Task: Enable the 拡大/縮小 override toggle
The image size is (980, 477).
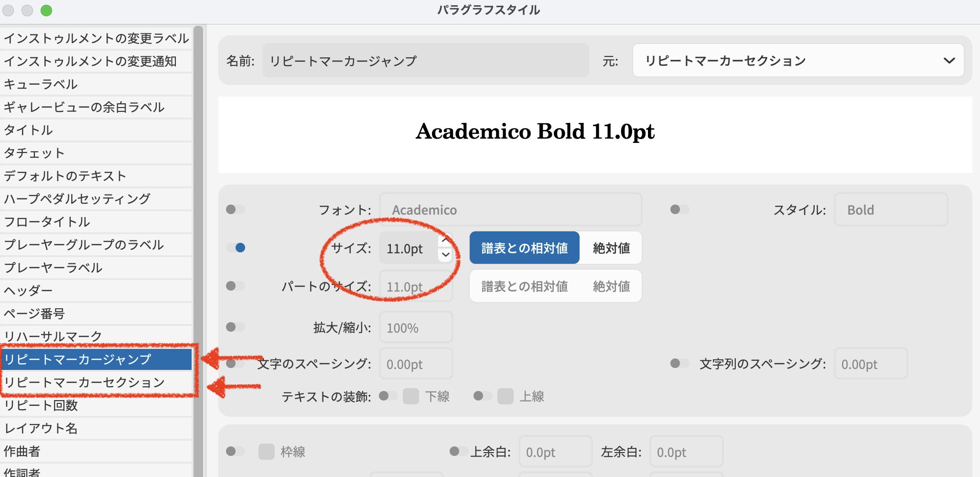Action: (x=235, y=327)
